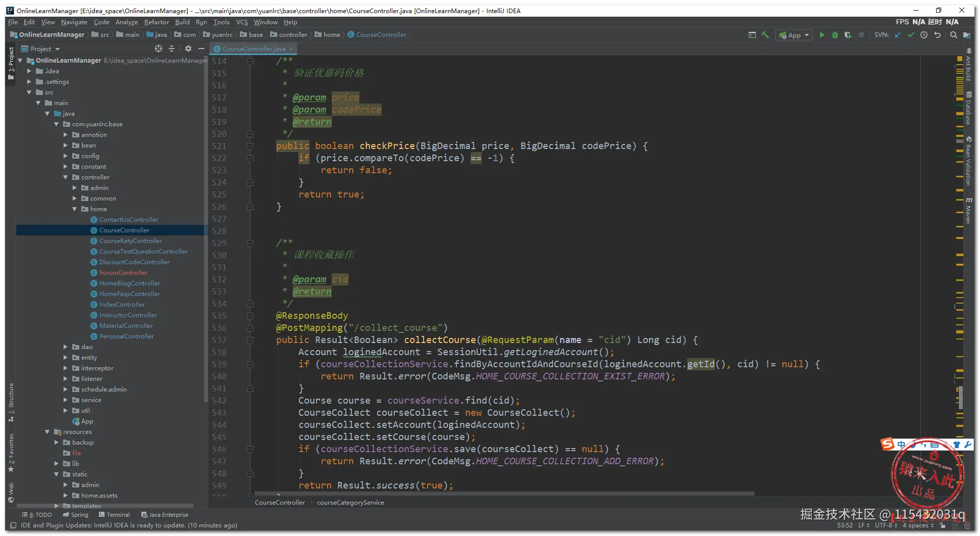Click Scroll from Source crosshair icon
The width and height of the screenshot is (980, 536).
(x=159, y=48)
